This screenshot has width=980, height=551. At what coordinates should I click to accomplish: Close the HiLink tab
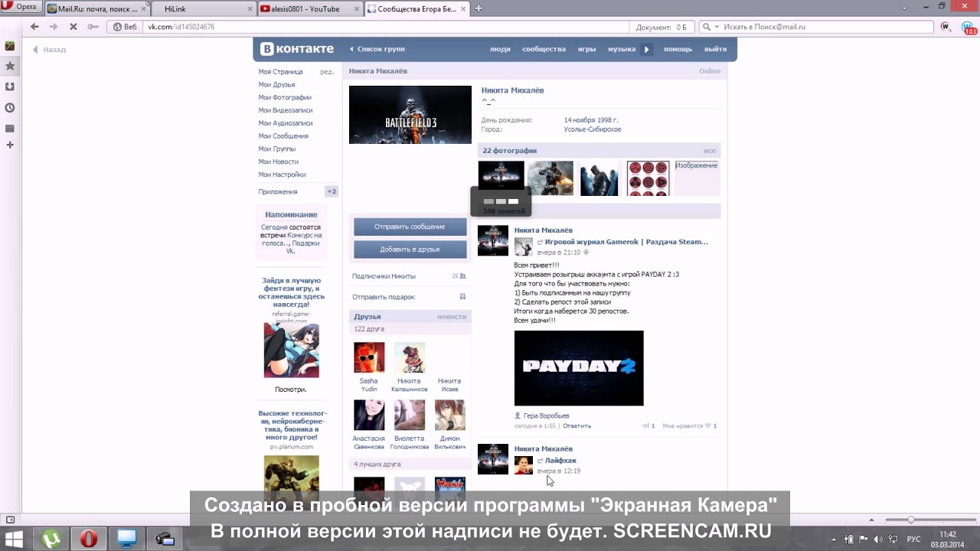[x=250, y=8]
